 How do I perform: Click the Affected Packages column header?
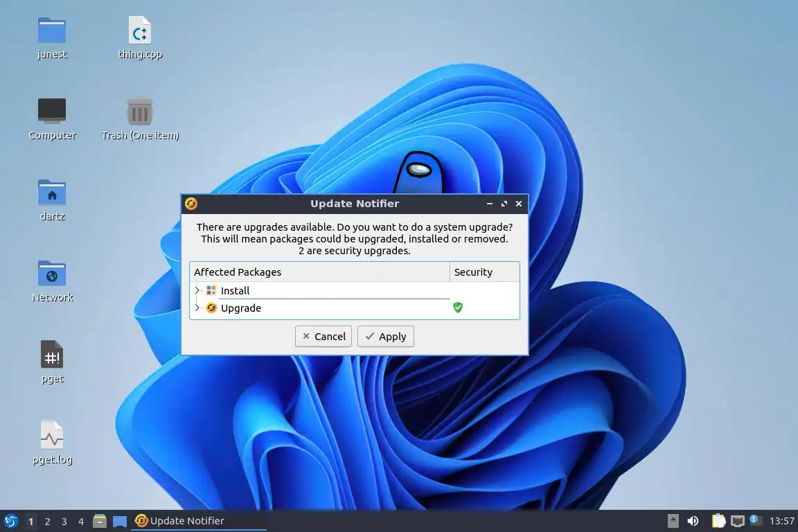pyautogui.click(x=319, y=272)
